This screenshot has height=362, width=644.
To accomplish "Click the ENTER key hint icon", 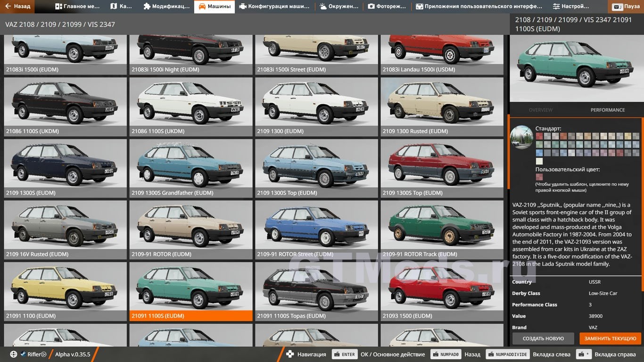I will coord(344,354).
